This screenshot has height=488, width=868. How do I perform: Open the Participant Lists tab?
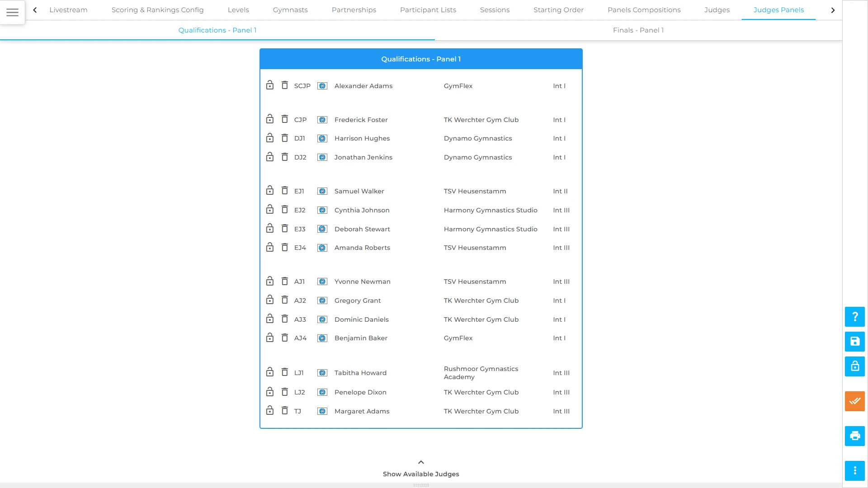click(428, 10)
